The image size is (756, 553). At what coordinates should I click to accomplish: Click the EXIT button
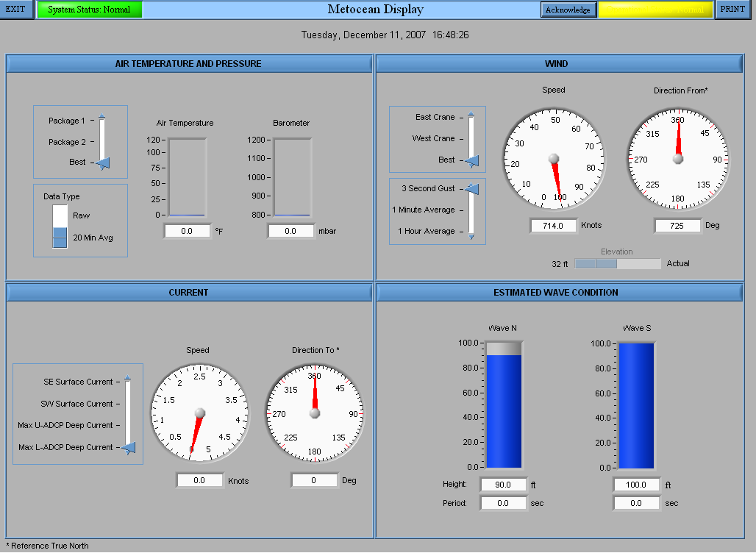[x=16, y=10]
